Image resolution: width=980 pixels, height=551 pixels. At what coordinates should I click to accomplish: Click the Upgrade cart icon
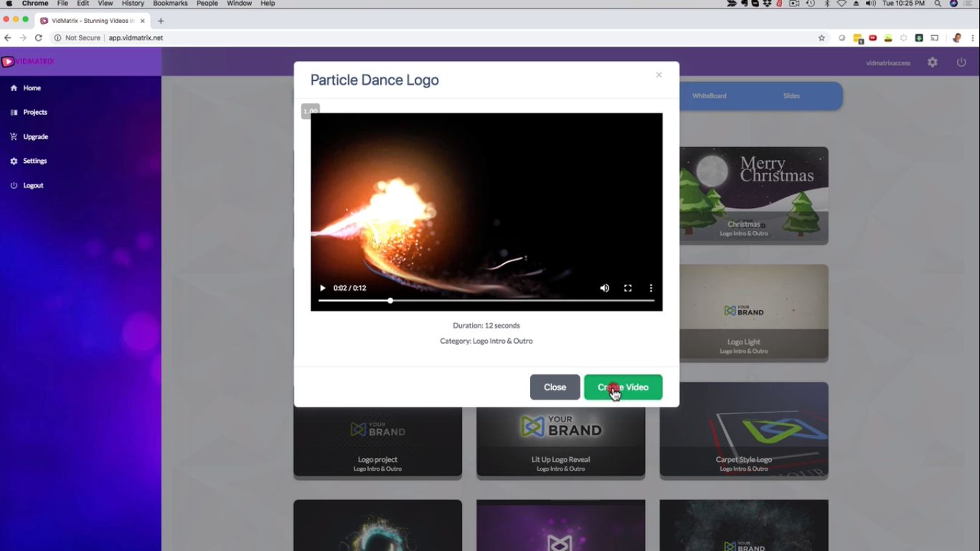pos(14,137)
